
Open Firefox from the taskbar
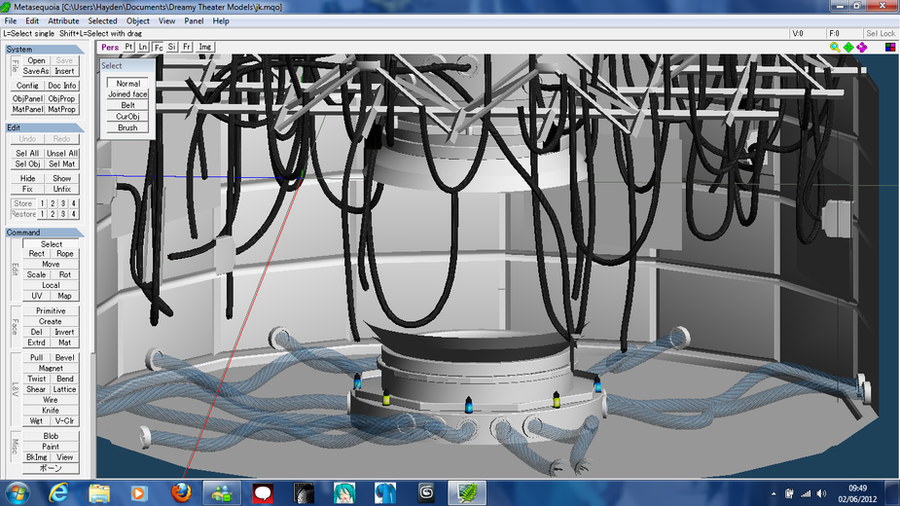point(181,493)
